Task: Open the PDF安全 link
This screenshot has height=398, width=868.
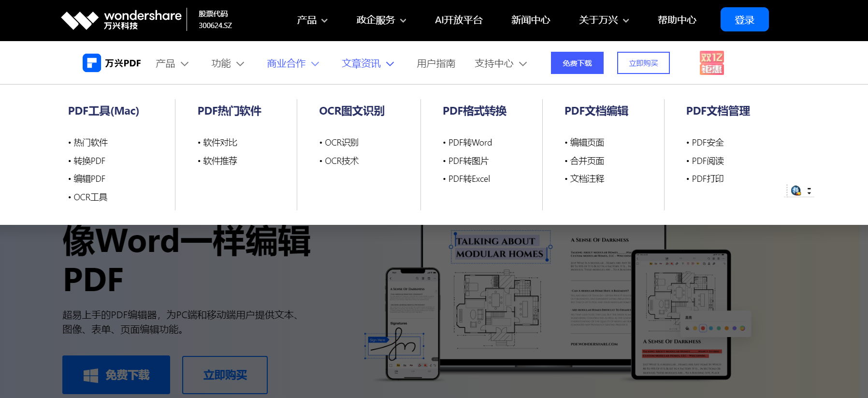Action: [x=708, y=143]
